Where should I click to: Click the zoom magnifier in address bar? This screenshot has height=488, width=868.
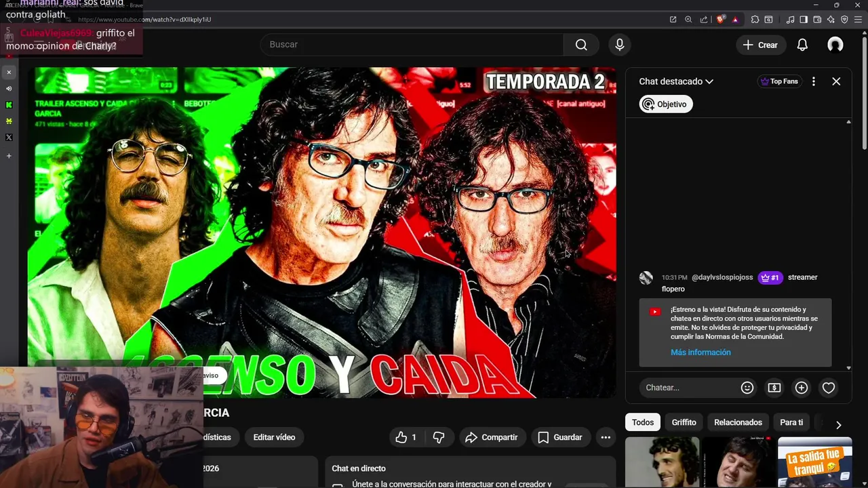pos(688,20)
